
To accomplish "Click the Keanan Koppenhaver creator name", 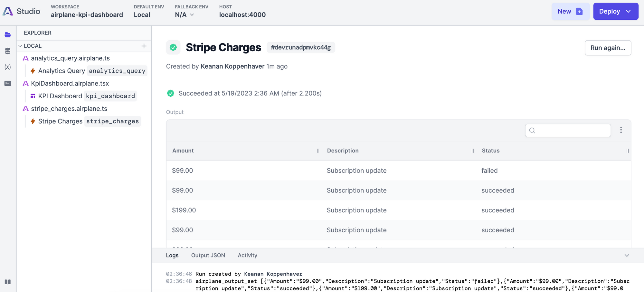I will click(x=232, y=66).
